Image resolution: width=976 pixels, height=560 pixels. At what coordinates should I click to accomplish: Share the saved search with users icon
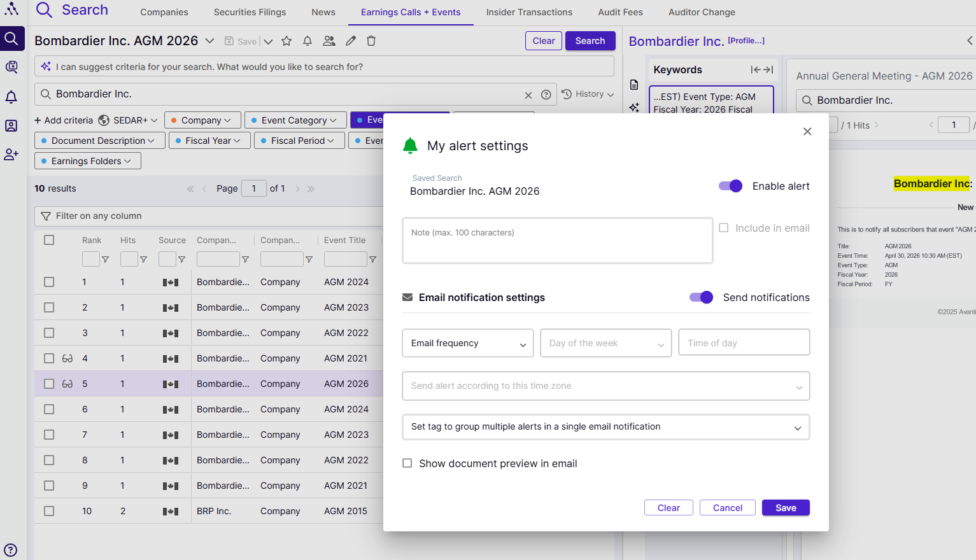[329, 41]
